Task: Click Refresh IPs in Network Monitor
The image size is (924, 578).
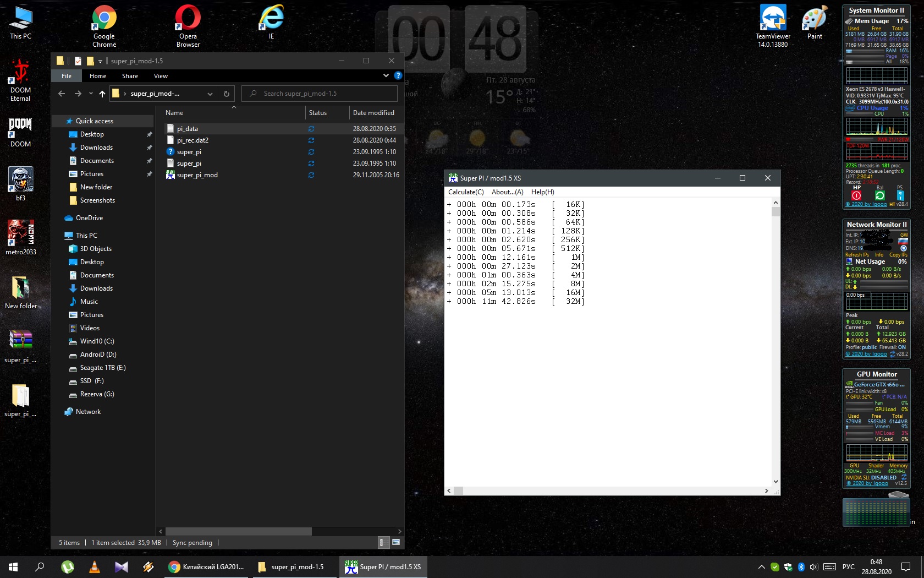Action: [857, 255]
